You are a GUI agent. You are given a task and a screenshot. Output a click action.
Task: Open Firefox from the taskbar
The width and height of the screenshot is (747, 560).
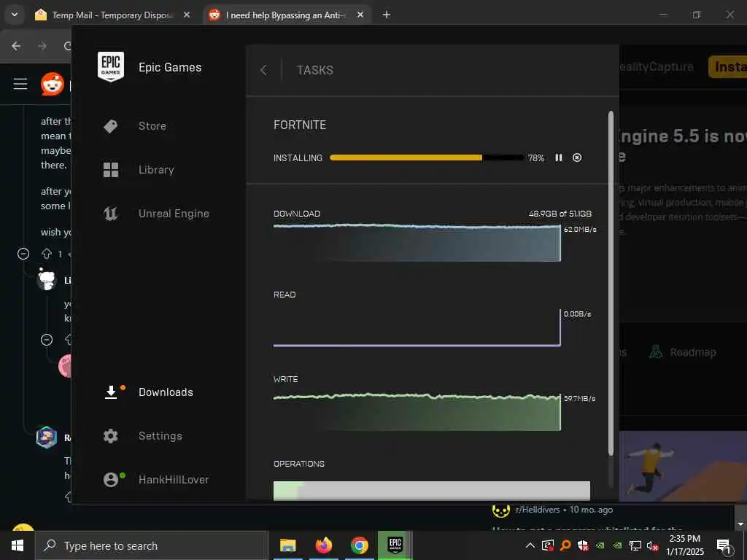[324, 545]
